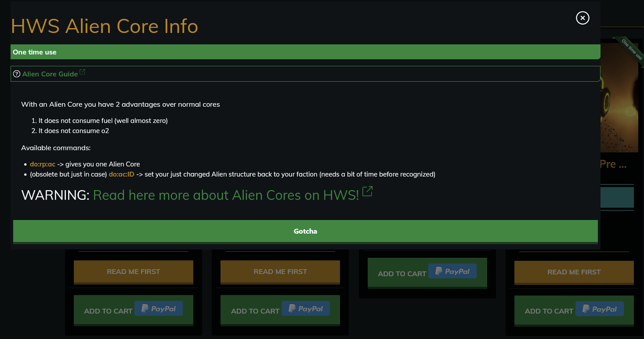Open 'Read here more about Alien Cores' link
644x339 pixels.
point(226,195)
